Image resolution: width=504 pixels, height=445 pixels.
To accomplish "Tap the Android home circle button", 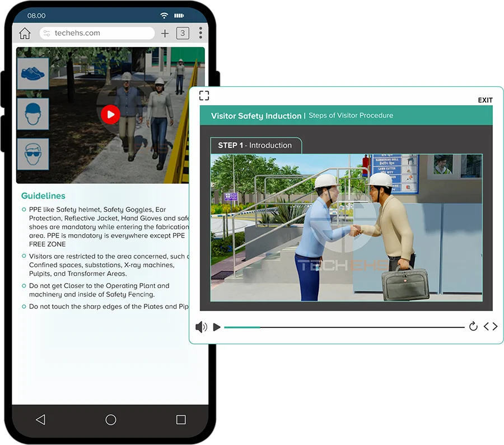I will coord(110,420).
